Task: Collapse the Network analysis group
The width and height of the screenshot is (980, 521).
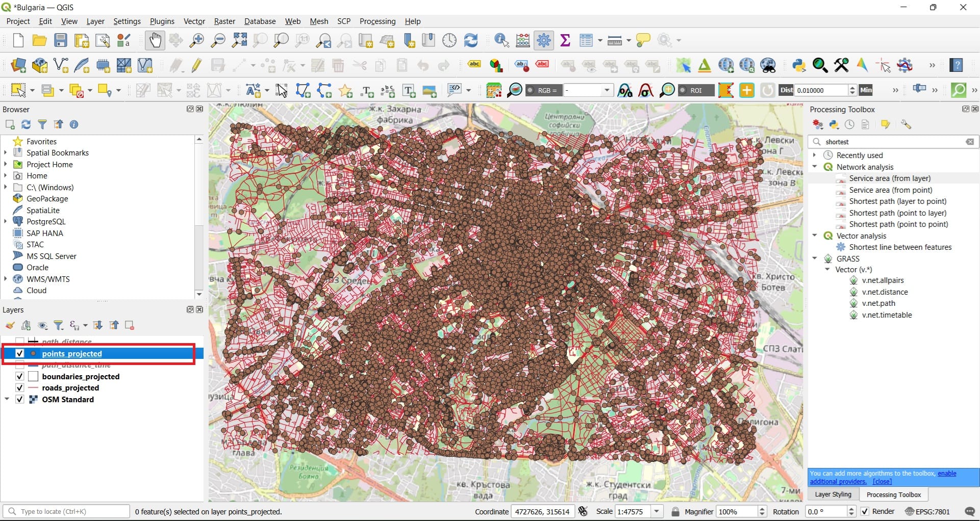Action: pyautogui.click(x=815, y=167)
